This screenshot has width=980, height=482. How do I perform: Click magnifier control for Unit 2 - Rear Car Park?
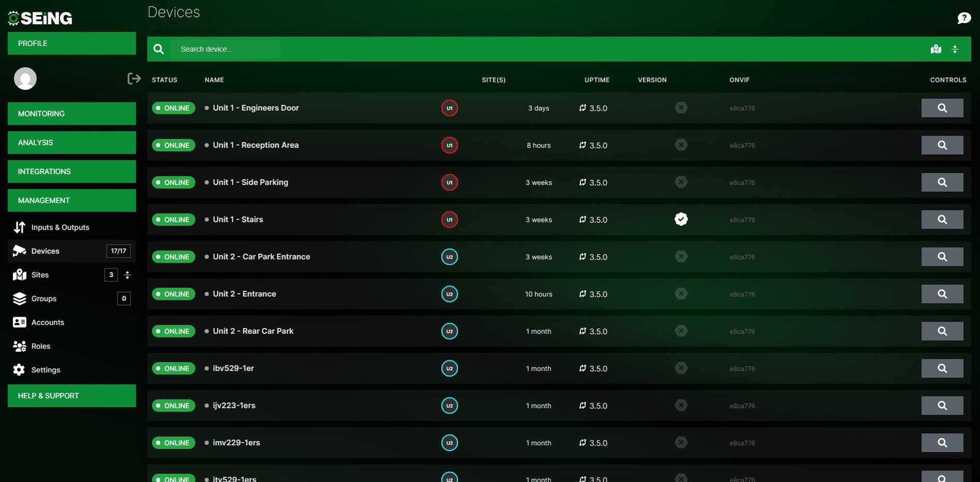942,332
